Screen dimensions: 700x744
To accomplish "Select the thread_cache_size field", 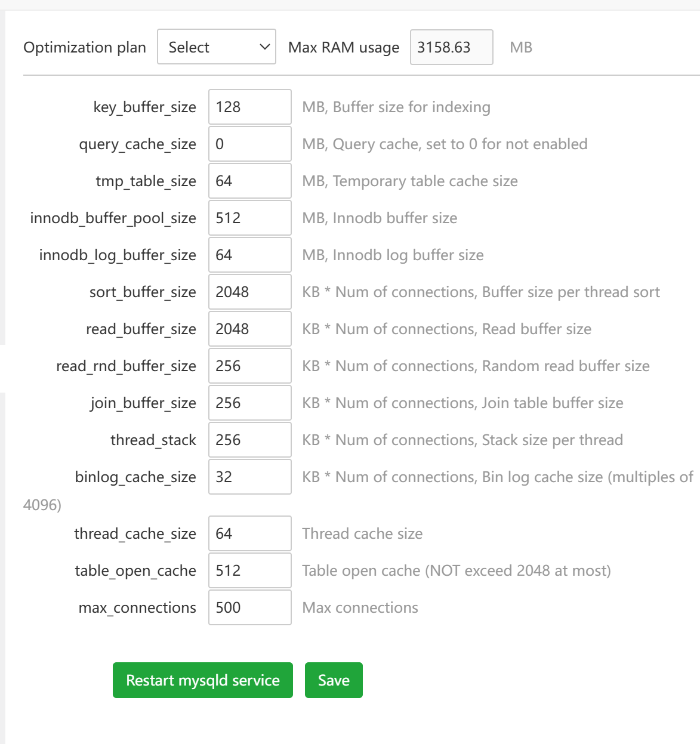I will click(x=249, y=533).
